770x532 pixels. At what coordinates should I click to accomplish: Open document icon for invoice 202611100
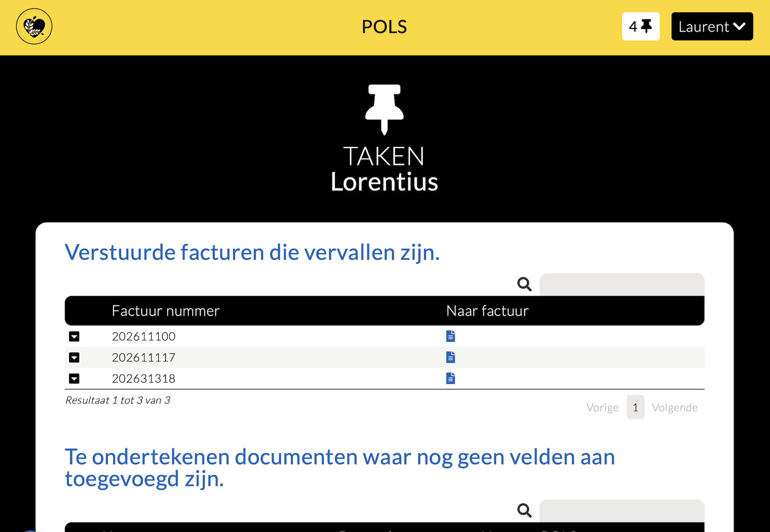(451, 336)
